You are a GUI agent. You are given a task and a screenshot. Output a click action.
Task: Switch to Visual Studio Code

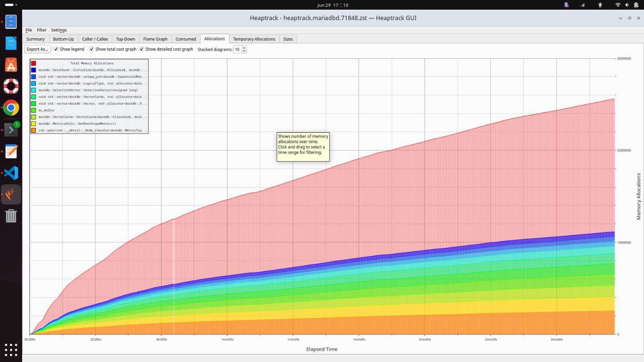click(11, 173)
